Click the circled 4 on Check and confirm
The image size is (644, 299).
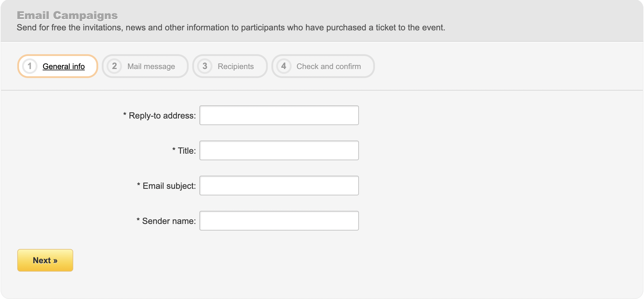coord(284,66)
